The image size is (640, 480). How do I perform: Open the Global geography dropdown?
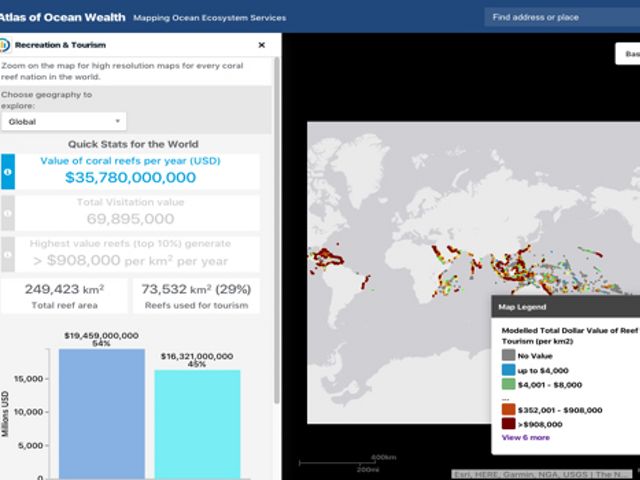[x=63, y=122]
